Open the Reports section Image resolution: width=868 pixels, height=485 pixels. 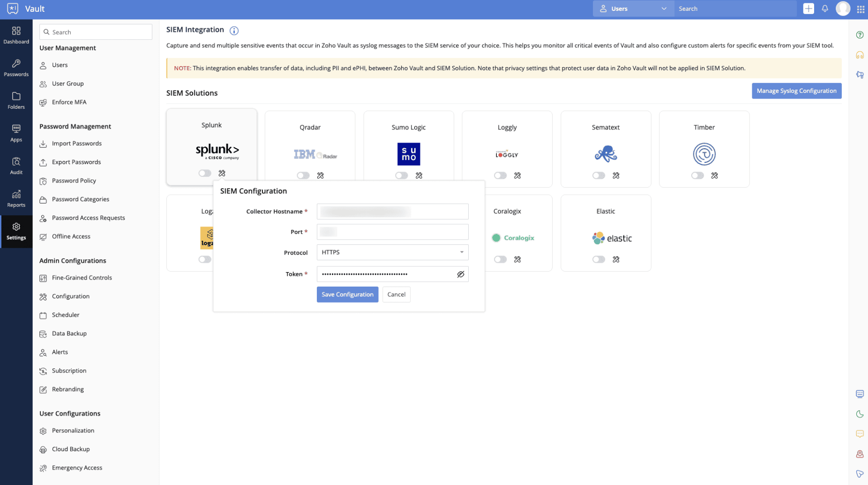16,199
